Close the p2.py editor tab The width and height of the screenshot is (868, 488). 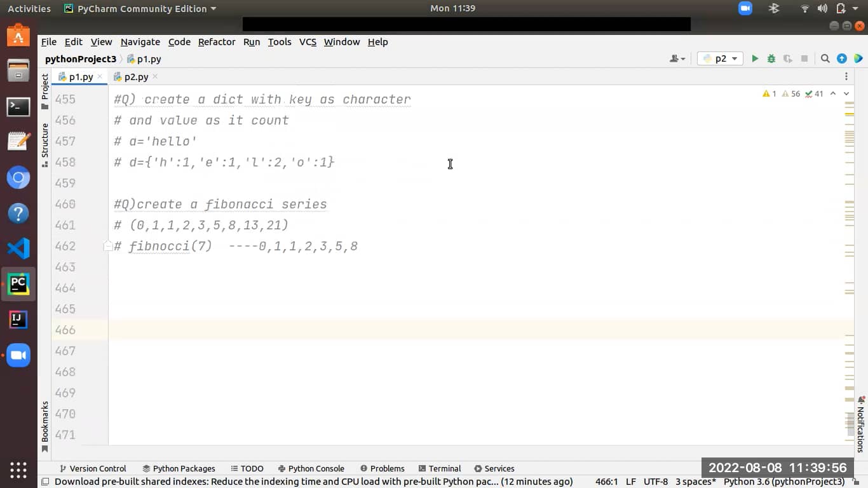coord(155,76)
